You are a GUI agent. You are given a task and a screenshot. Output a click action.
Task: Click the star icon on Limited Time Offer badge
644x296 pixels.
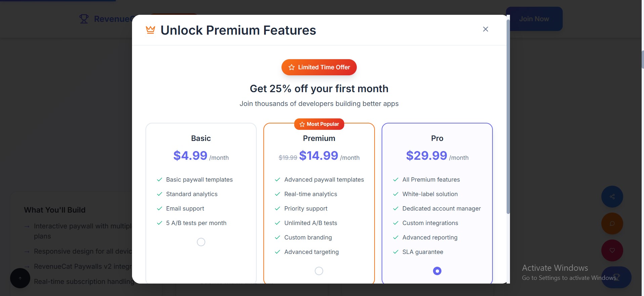pos(292,67)
